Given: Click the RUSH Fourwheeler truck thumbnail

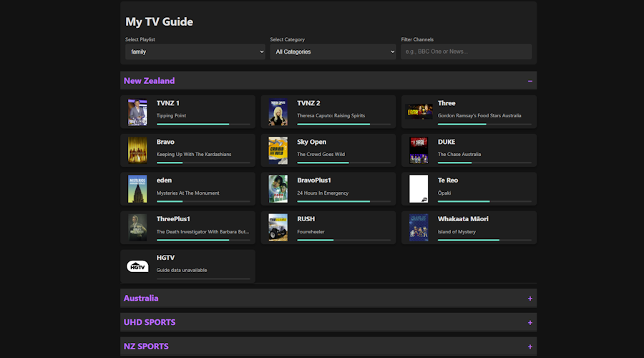Looking at the screenshot, I should (278, 228).
